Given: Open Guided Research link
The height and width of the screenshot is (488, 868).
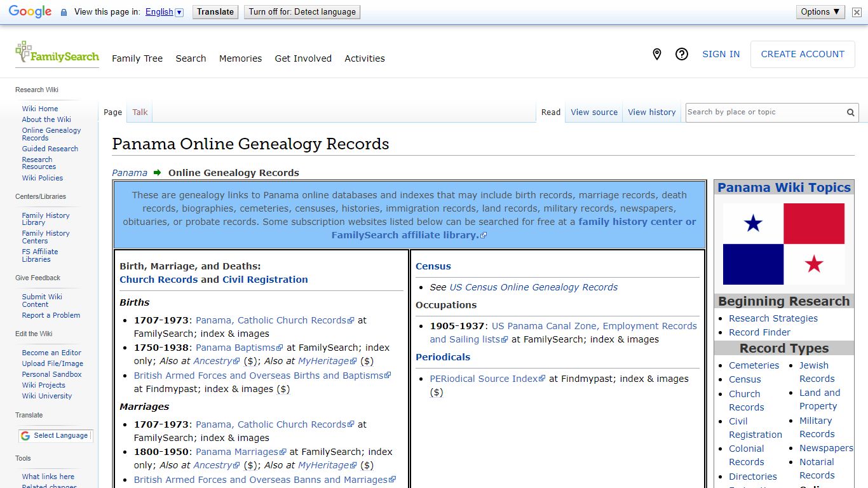Looking at the screenshot, I should click(x=50, y=149).
